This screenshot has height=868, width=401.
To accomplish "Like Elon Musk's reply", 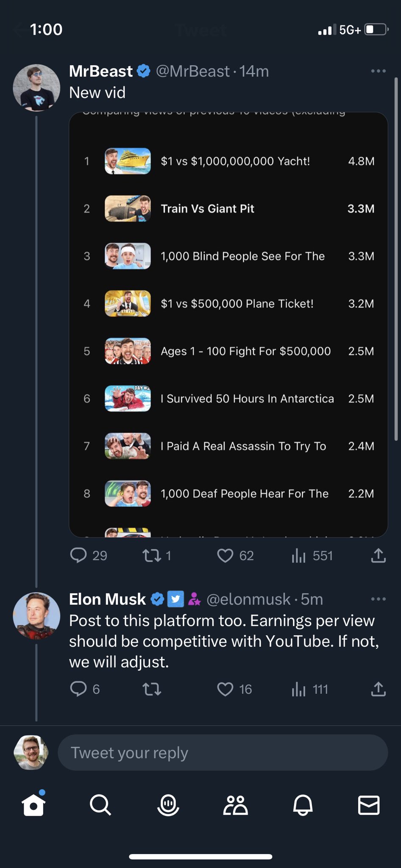I will [225, 690].
